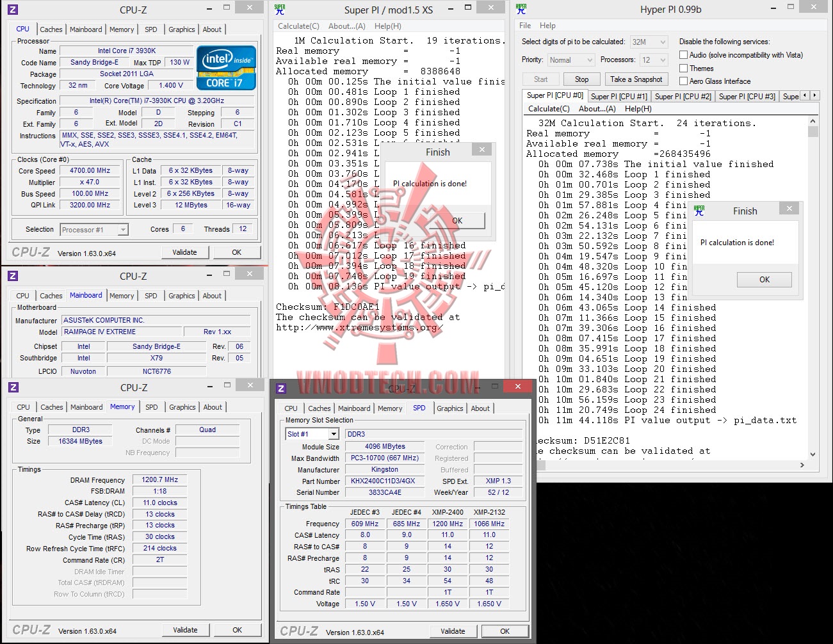Click the Hyper PI output vertical scrollbar
The height and width of the screenshot is (644, 833).
tap(813, 288)
